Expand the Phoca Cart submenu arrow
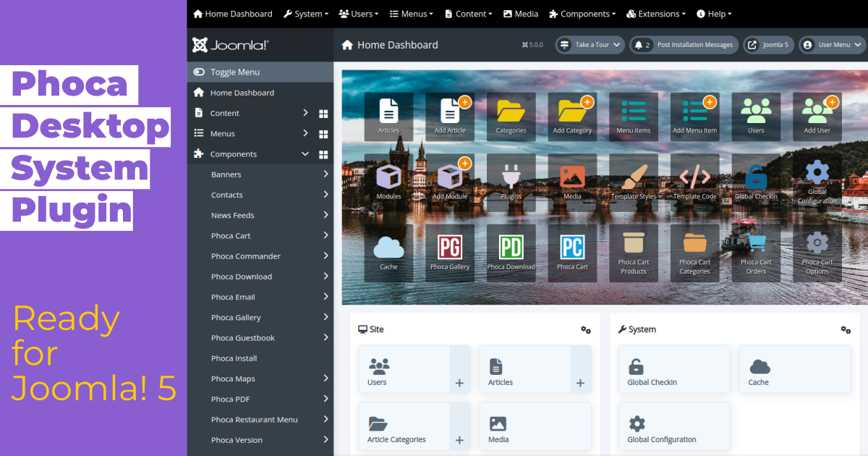Screen dimensions: 868x456 tap(325, 236)
